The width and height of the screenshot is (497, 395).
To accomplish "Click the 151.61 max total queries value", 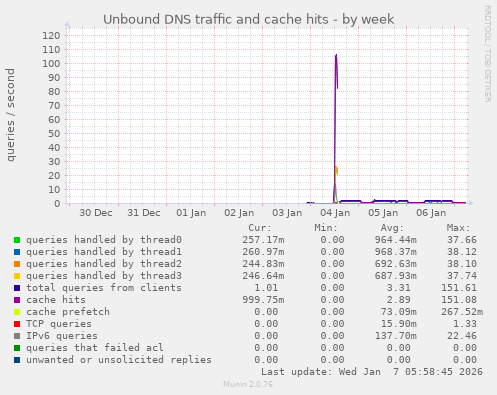I will pos(459,288).
